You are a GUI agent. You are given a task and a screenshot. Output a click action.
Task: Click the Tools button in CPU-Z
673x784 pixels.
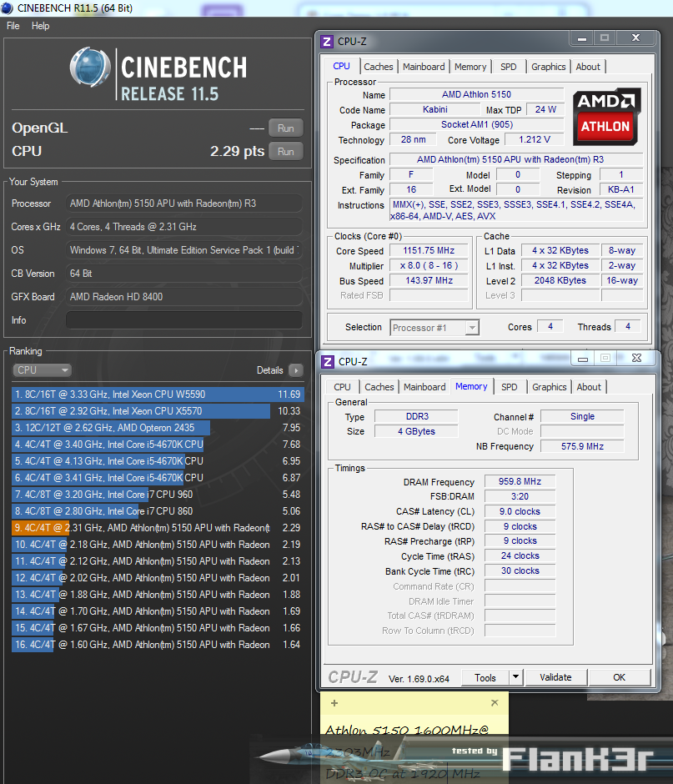pyautogui.click(x=485, y=677)
